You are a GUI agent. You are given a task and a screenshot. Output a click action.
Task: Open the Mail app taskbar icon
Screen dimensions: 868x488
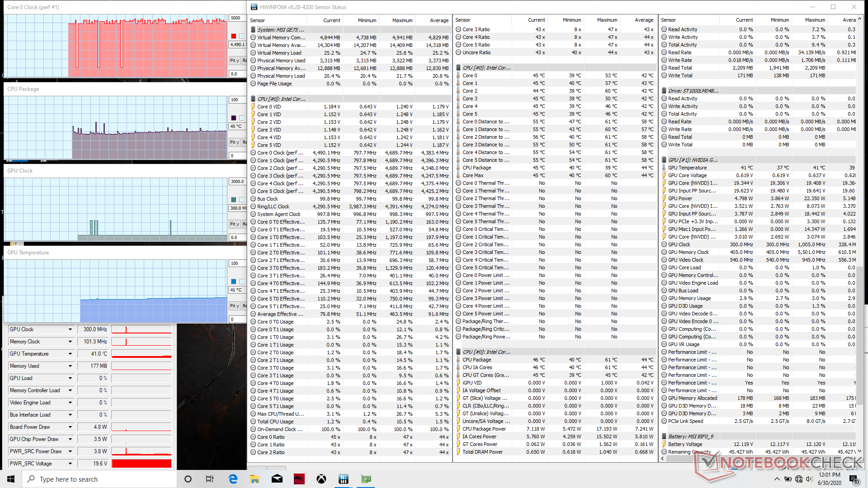tap(277, 479)
